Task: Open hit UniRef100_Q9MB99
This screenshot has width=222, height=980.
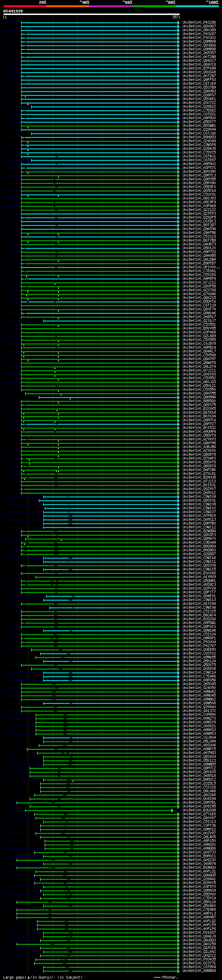Action: 199,41
